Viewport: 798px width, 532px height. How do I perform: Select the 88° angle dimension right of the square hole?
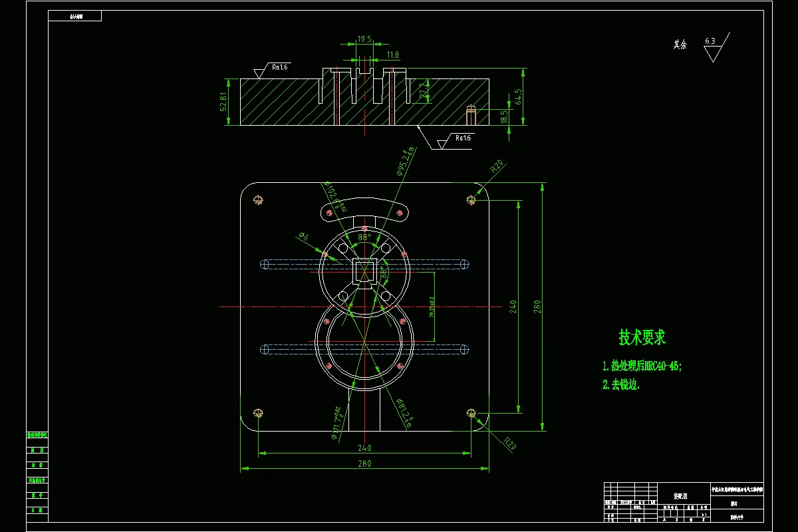pyautogui.click(x=384, y=272)
